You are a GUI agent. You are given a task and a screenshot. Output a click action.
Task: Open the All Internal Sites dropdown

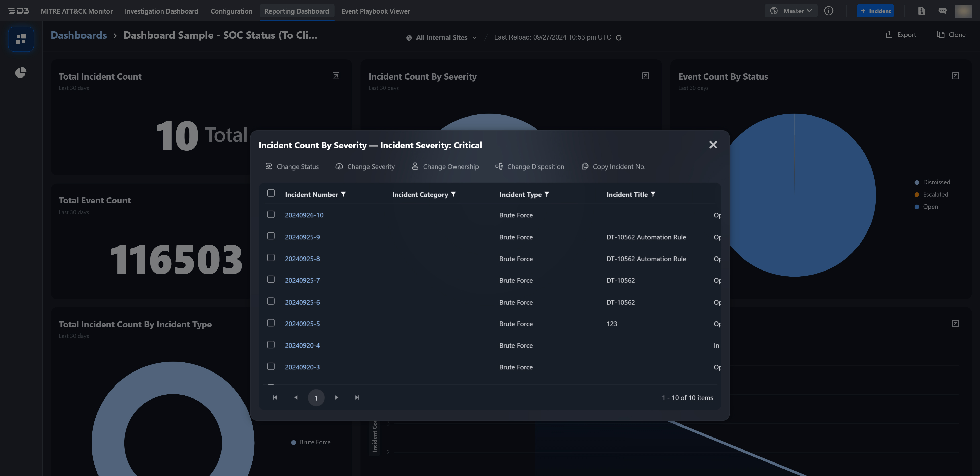click(442, 37)
